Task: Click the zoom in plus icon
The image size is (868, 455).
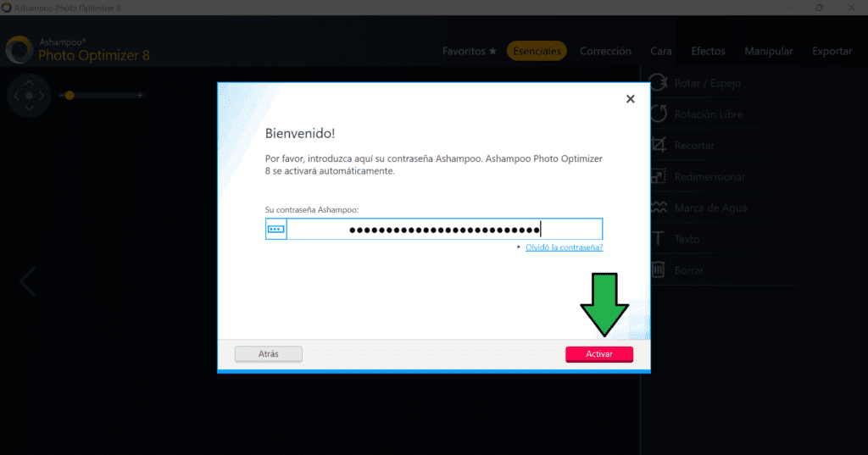Action: pyautogui.click(x=140, y=95)
